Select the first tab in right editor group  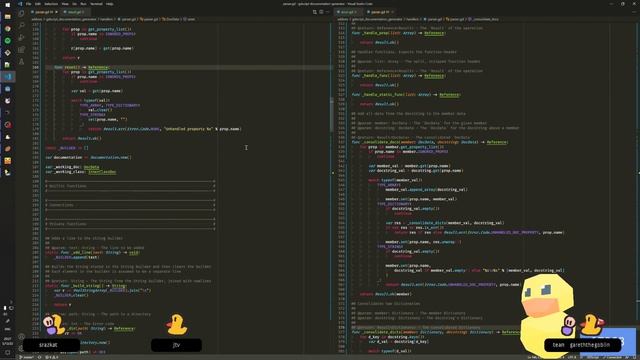pos(348,12)
